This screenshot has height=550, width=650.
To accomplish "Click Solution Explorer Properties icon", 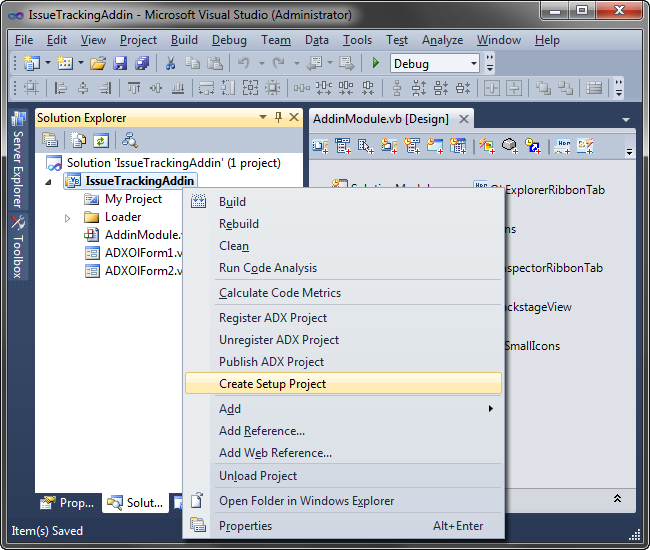I will [x=50, y=141].
